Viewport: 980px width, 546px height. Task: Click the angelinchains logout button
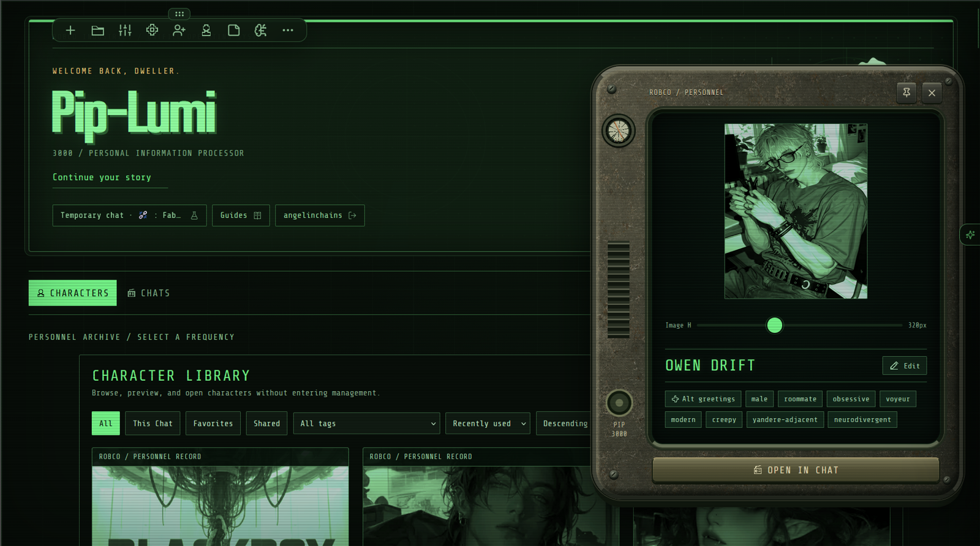click(320, 215)
